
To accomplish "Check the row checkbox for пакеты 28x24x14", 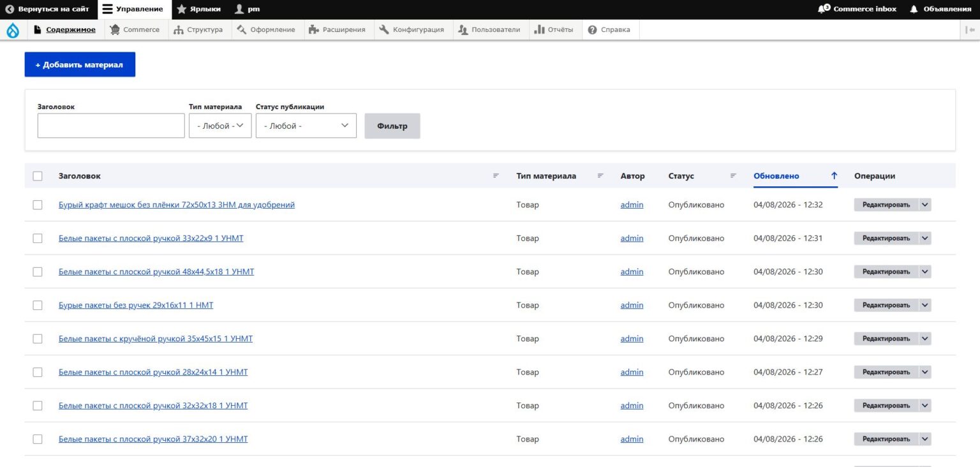I will [38, 372].
